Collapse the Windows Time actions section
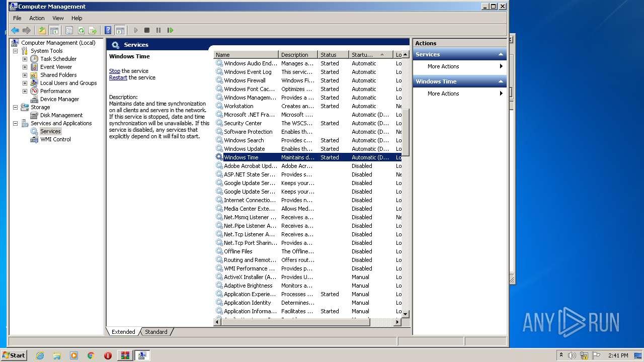 [x=501, y=81]
